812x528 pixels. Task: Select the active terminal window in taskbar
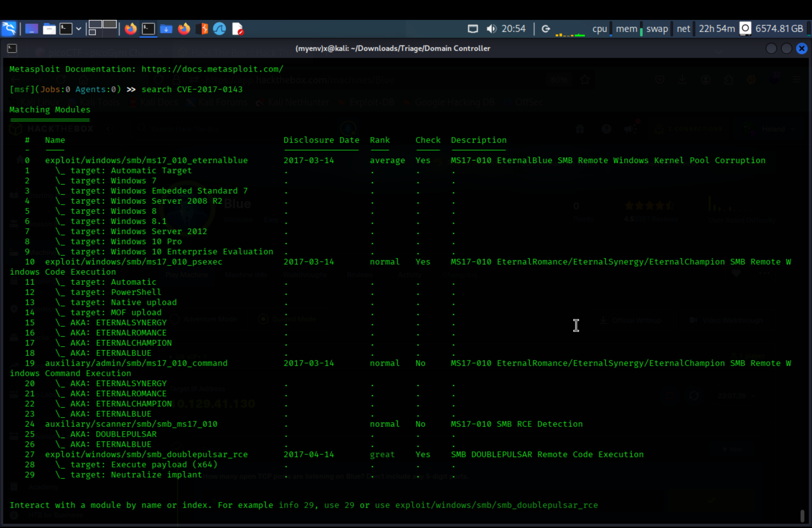(x=148, y=29)
